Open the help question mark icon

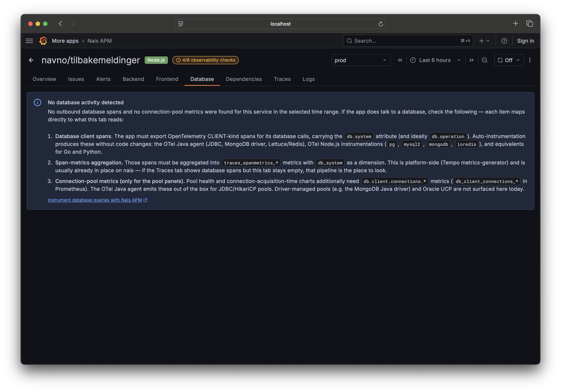[504, 41]
